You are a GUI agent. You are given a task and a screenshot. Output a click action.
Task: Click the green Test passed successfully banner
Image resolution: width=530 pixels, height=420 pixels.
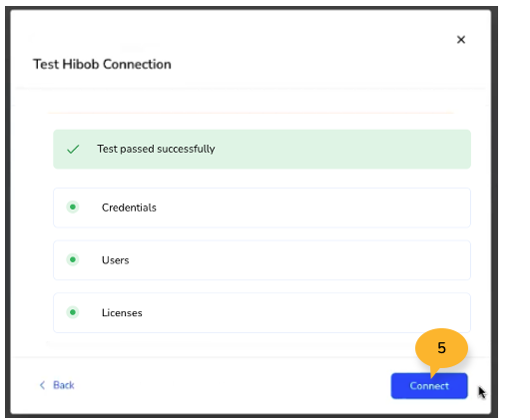coord(262,149)
